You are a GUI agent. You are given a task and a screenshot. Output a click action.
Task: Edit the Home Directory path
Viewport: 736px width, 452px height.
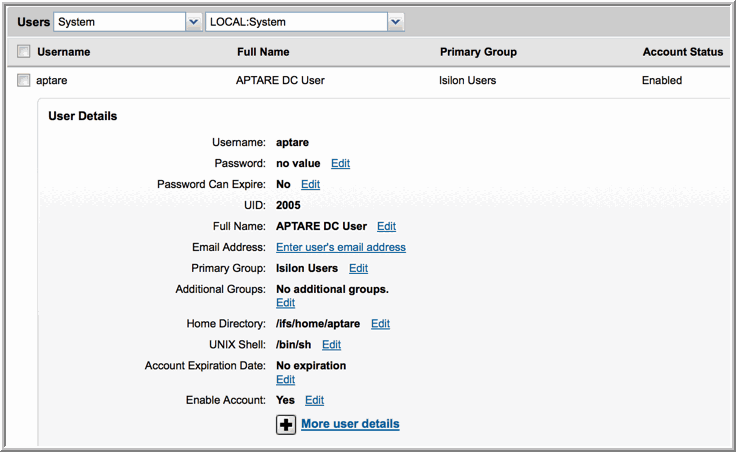point(380,324)
